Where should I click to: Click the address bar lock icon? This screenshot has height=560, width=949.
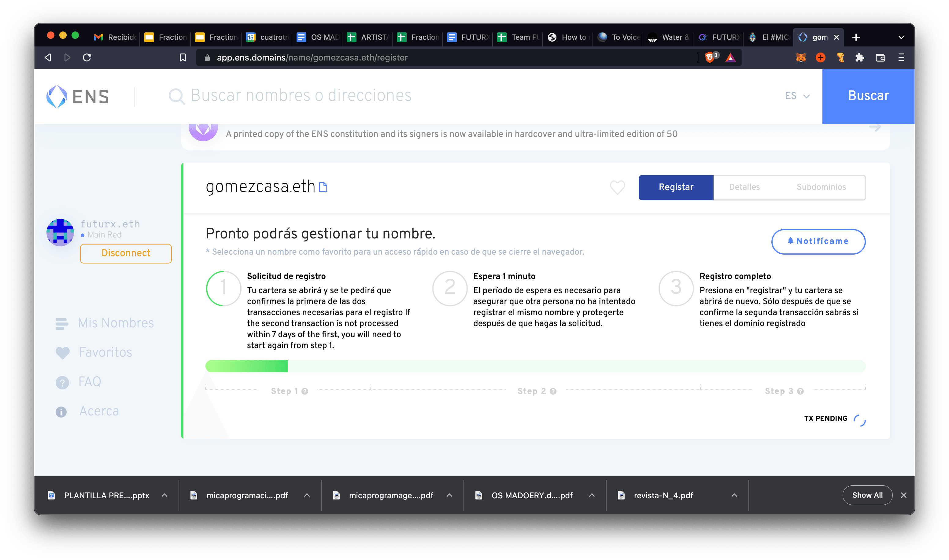(207, 57)
